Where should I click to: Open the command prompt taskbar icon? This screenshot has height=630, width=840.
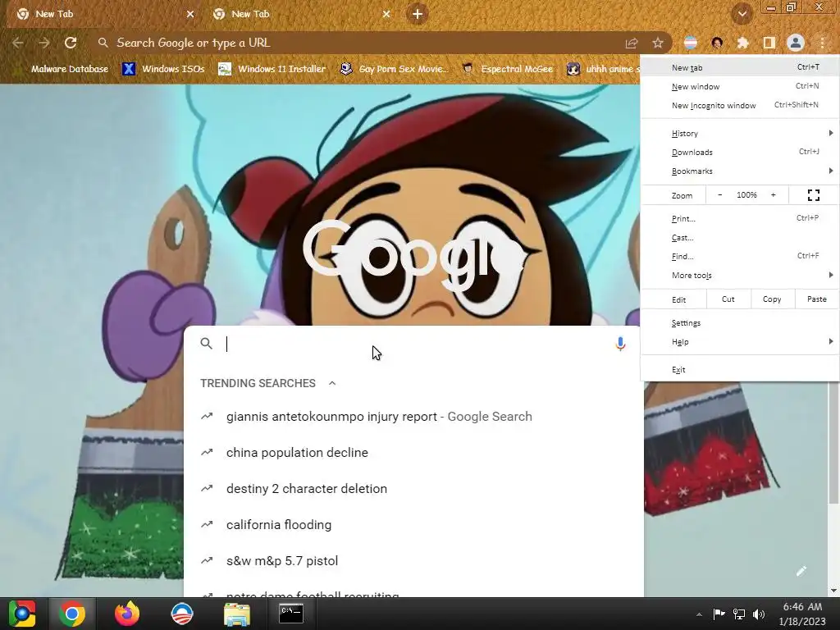[x=291, y=614]
